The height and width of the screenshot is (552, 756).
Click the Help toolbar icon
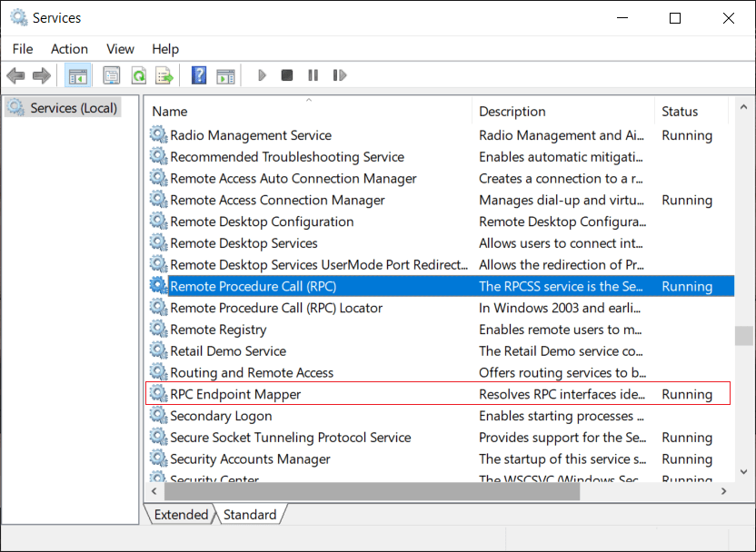pyautogui.click(x=198, y=74)
